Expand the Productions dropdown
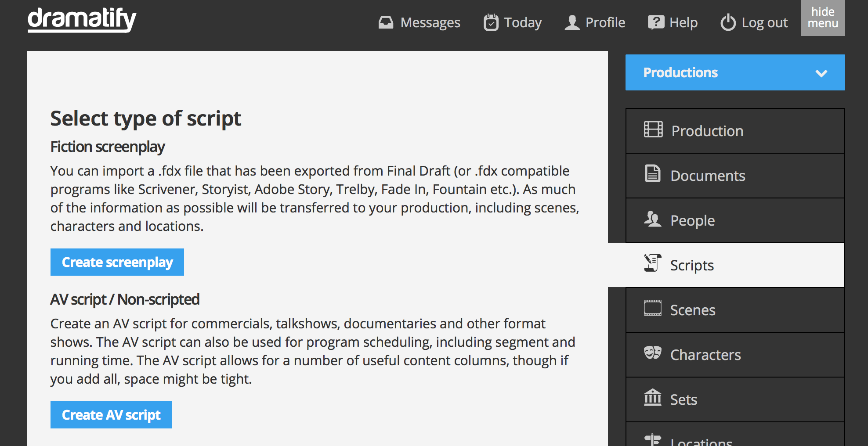868x446 pixels. point(734,72)
